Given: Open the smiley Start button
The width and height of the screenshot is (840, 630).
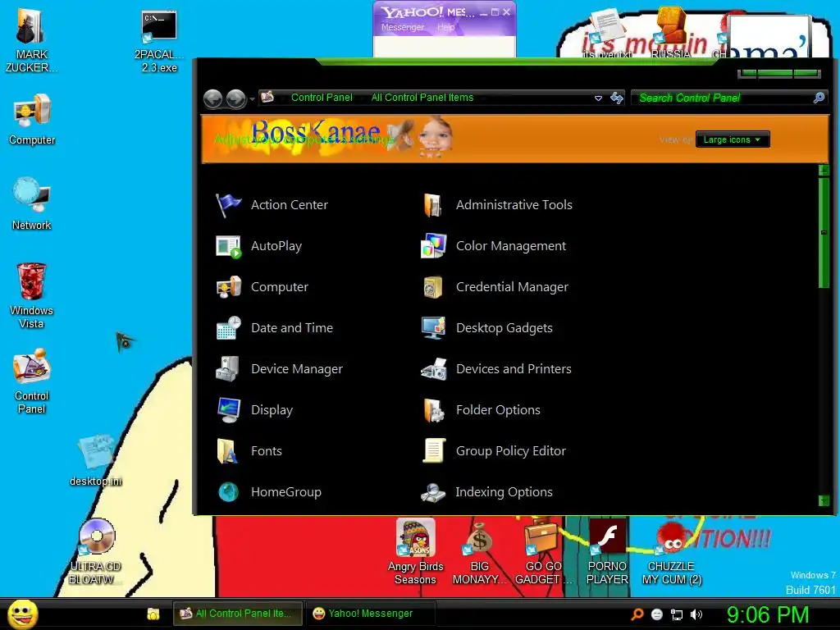Looking at the screenshot, I should pyautogui.click(x=22, y=614).
